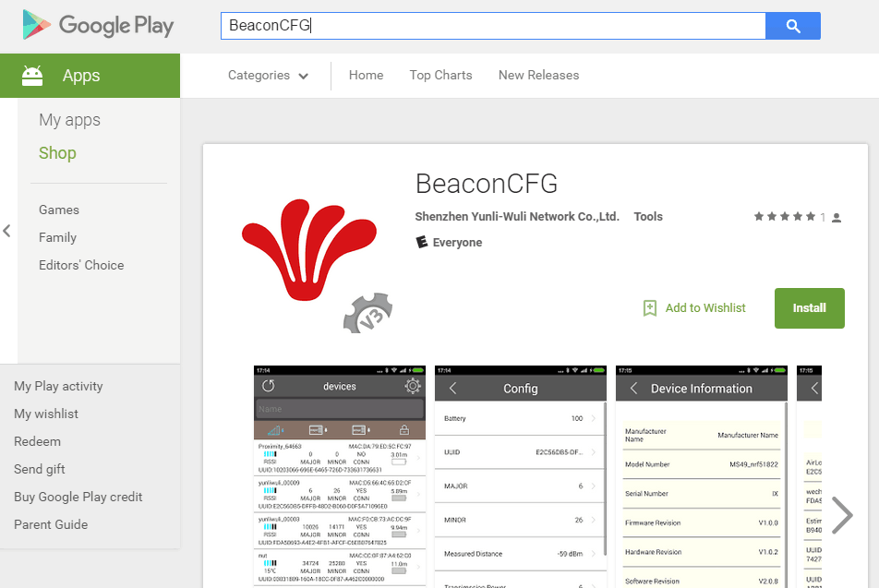The width and height of the screenshot is (879, 588).
Task: Open the Tools category link
Action: [648, 216]
